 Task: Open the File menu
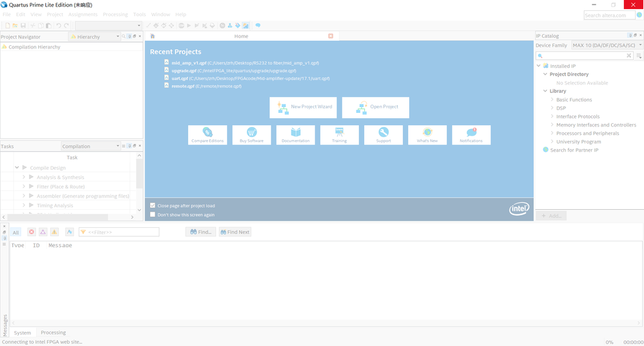[6, 14]
